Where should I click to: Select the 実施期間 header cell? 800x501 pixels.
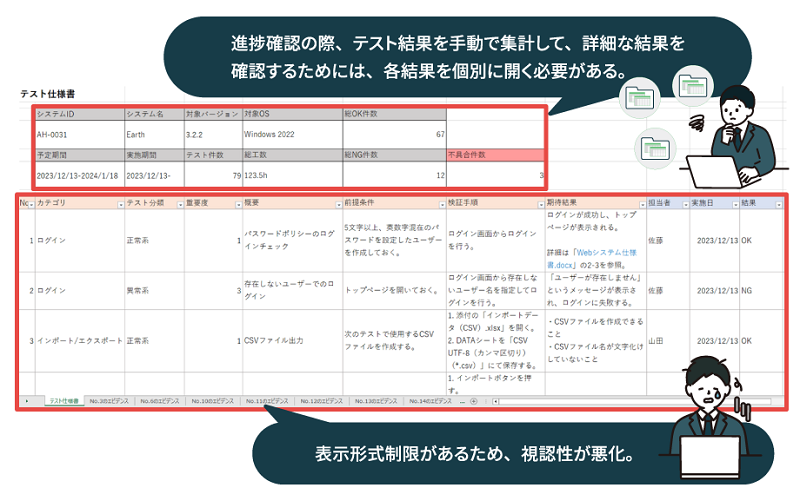pyautogui.click(x=155, y=155)
